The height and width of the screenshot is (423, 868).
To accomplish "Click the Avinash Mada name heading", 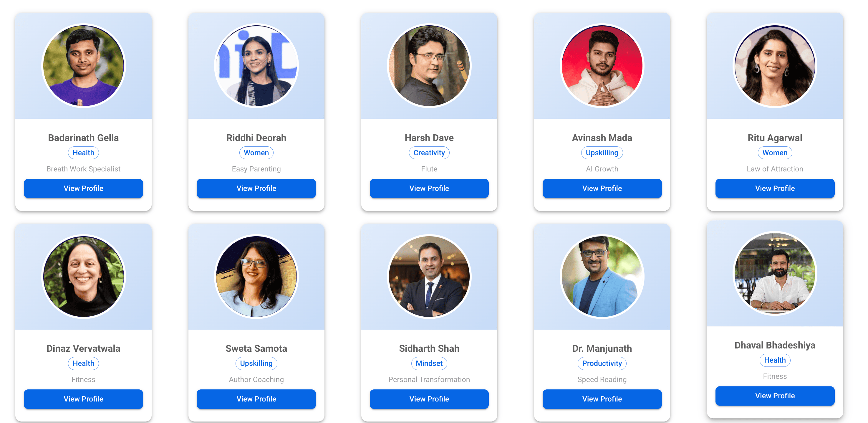I will pos(602,138).
